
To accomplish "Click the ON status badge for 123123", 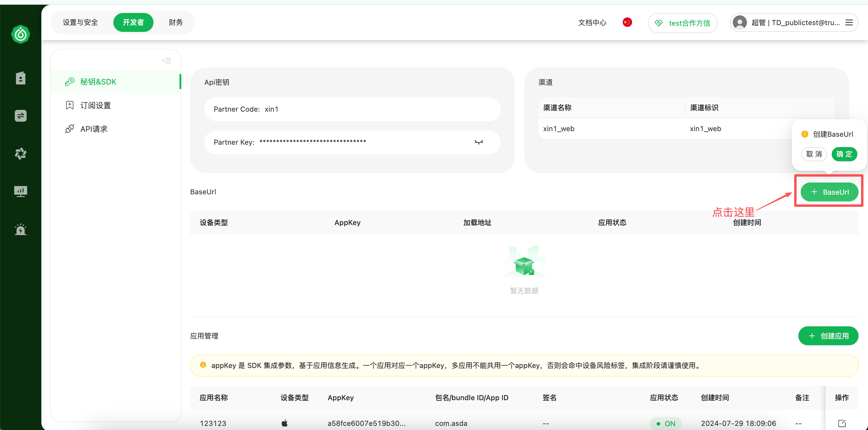I will (x=665, y=423).
